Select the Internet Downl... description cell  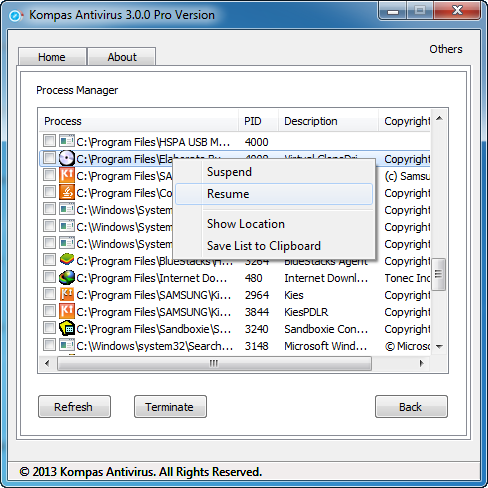point(326,278)
